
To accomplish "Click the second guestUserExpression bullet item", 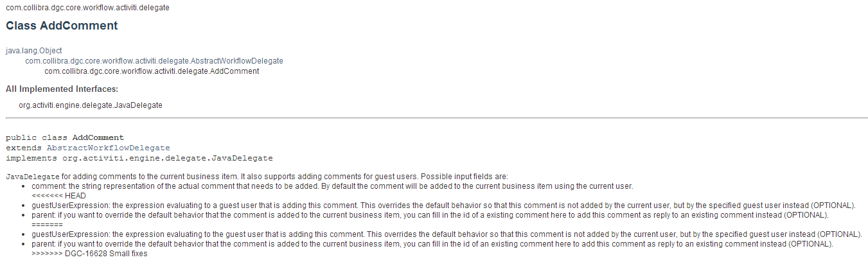I will [447, 235].
